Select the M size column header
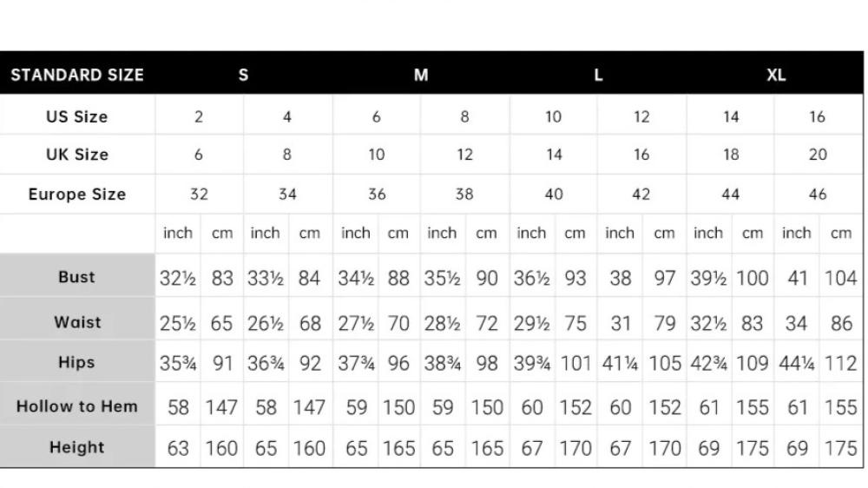 (x=421, y=75)
